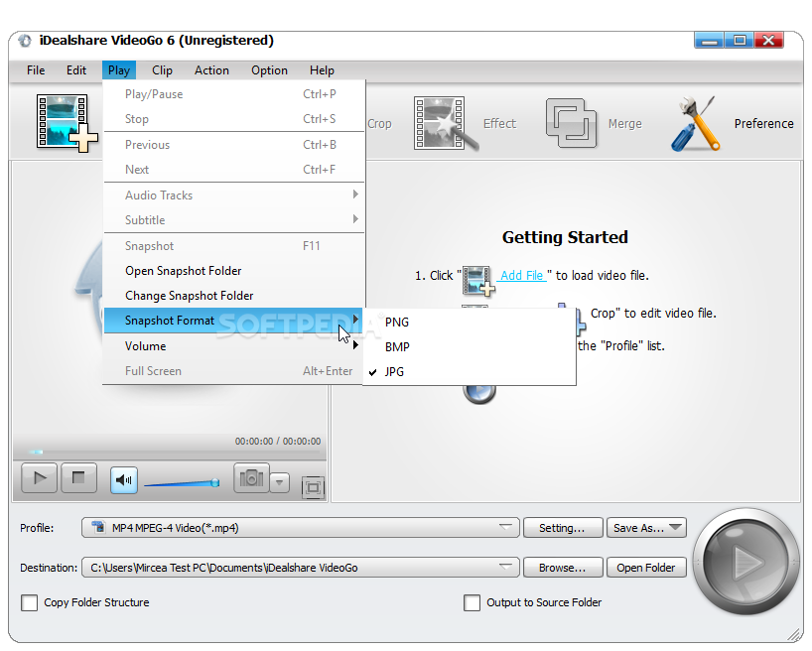Click the app icon in title bar

25,41
